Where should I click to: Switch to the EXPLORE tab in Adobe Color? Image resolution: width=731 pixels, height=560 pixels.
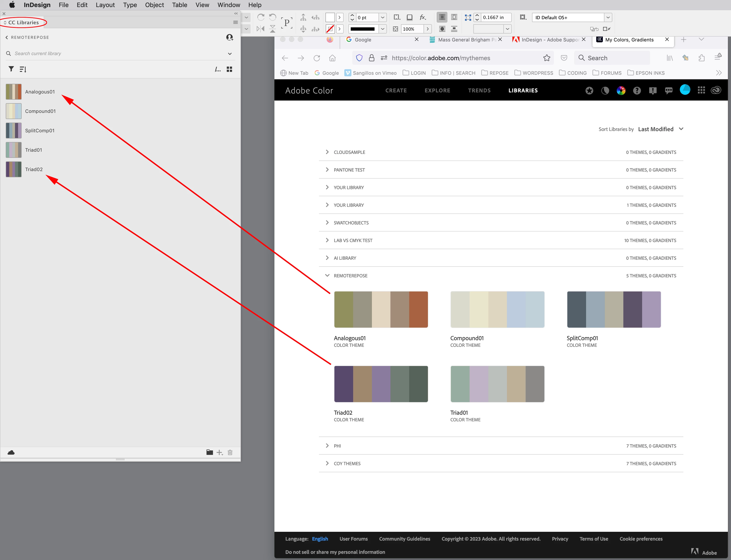pyautogui.click(x=437, y=90)
